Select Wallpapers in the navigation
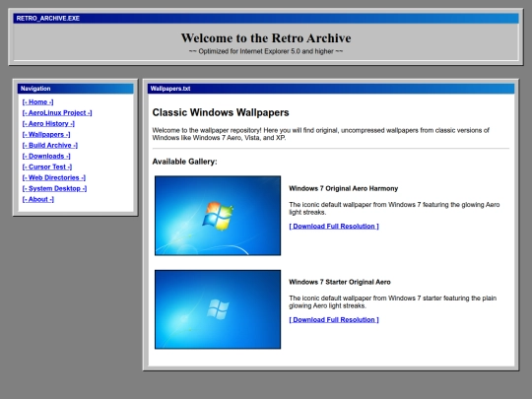The height and width of the screenshot is (399, 532). click(x=46, y=135)
